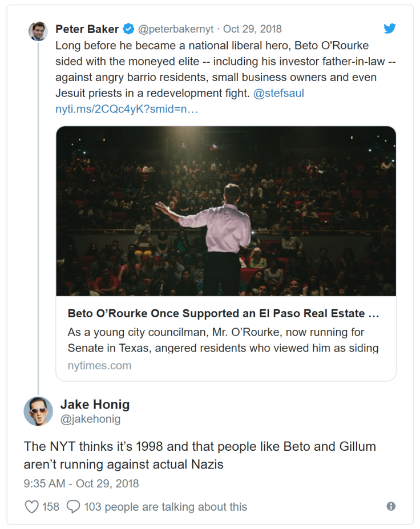Click the Peter Baker display name
This screenshot has height=529, width=420.
tap(87, 29)
